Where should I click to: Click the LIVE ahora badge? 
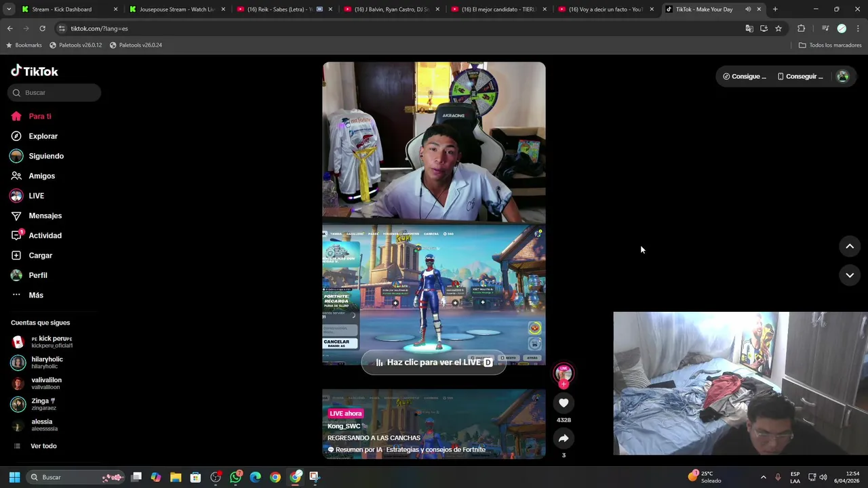click(346, 413)
